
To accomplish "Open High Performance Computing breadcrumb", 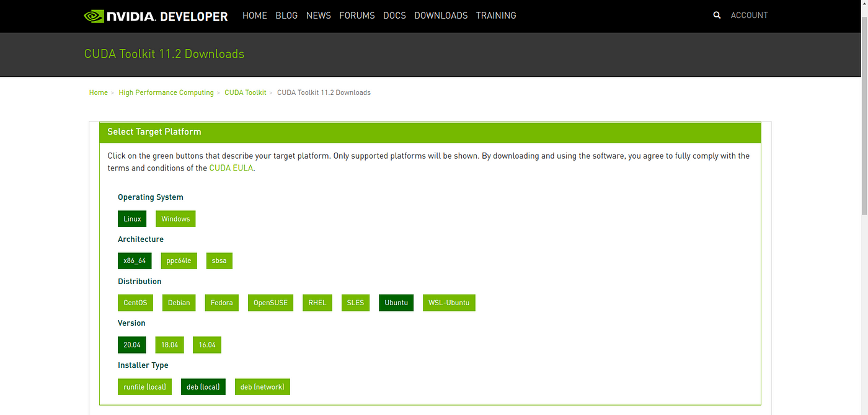I will pyautogui.click(x=166, y=92).
